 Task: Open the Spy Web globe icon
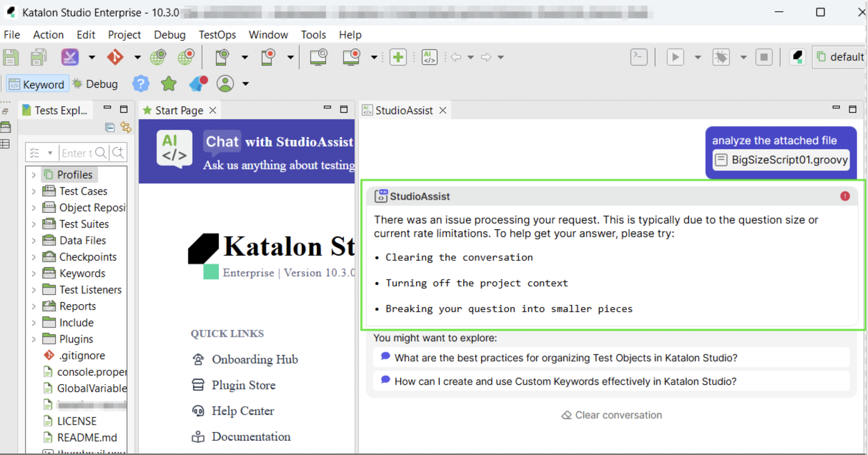click(x=158, y=57)
